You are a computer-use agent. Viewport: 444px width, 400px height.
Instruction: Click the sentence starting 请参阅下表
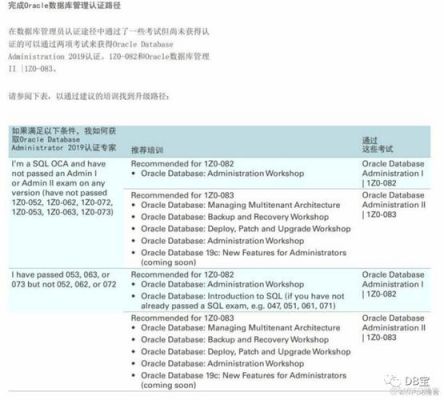[89, 96]
